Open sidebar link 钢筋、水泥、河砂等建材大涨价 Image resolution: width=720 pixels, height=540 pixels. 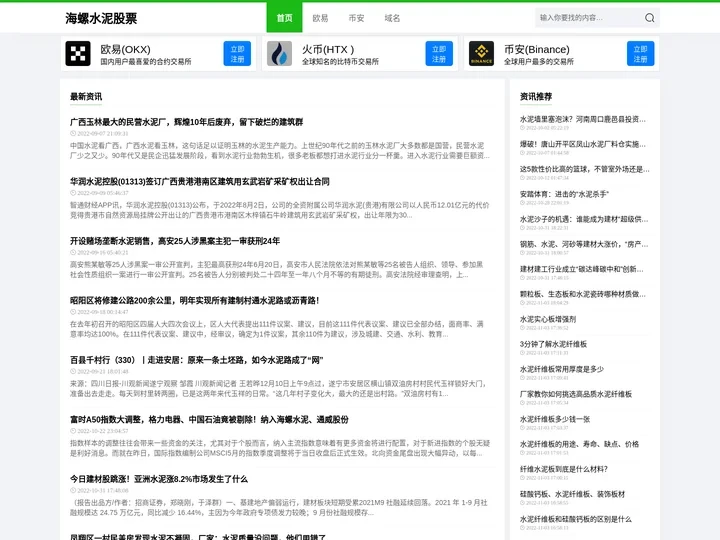point(584,244)
